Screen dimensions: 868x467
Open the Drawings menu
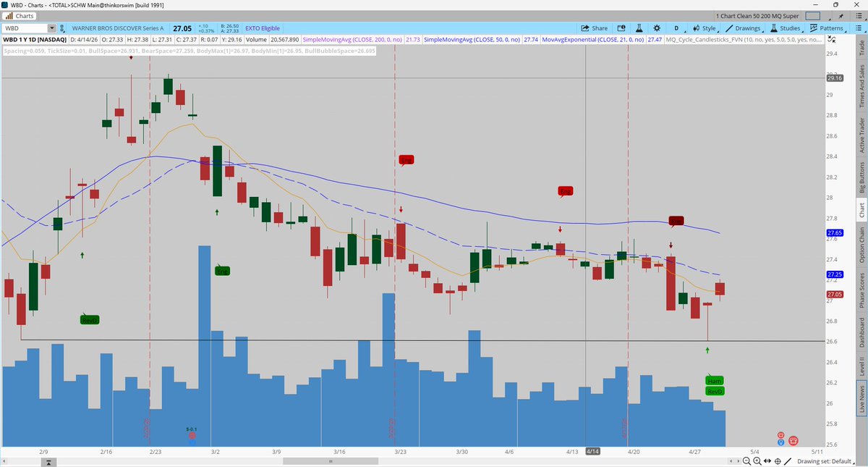744,28
